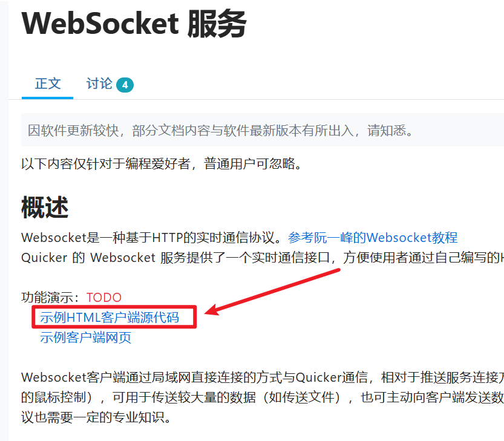Screen dimensions: 504x441
Task: Click the gray left sidebar strip
Action: [x=4, y=220]
